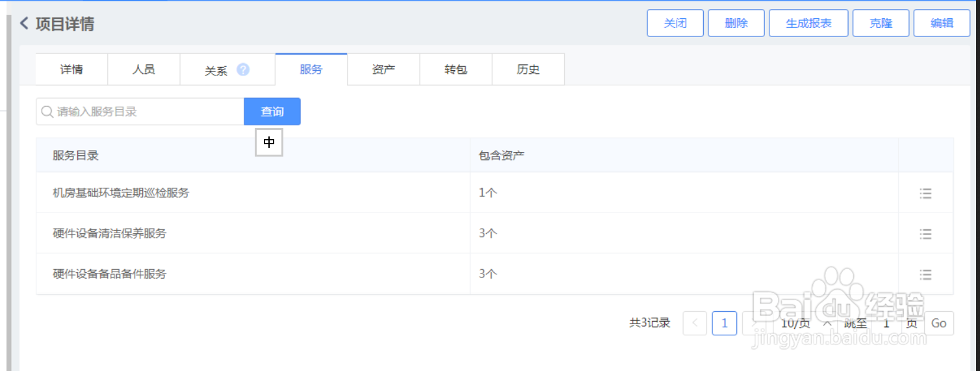Select the 硬件设备清洁保养服务 row
The height and width of the screenshot is (371, 980).
click(x=495, y=233)
